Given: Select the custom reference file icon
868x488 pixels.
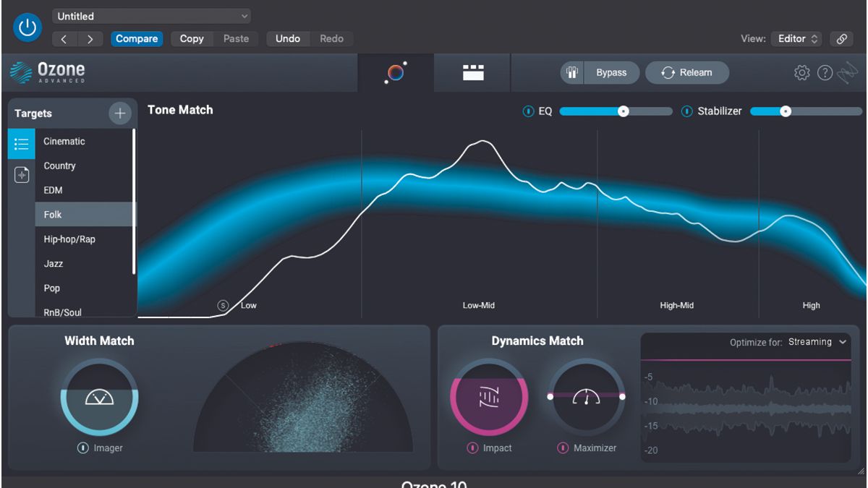Looking at the screenshot, I should tap(22, 175).
